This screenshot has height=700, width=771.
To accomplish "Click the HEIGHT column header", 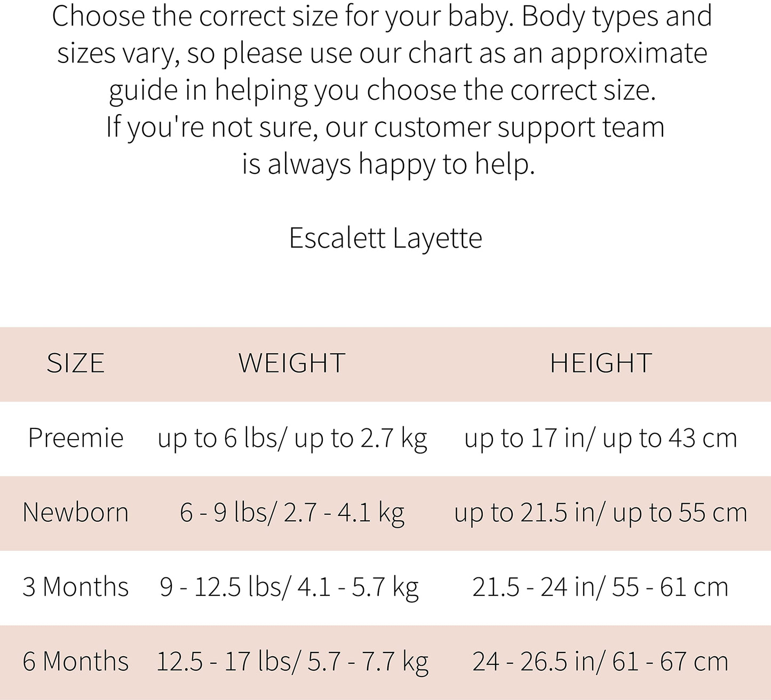I will coord(601,363).
